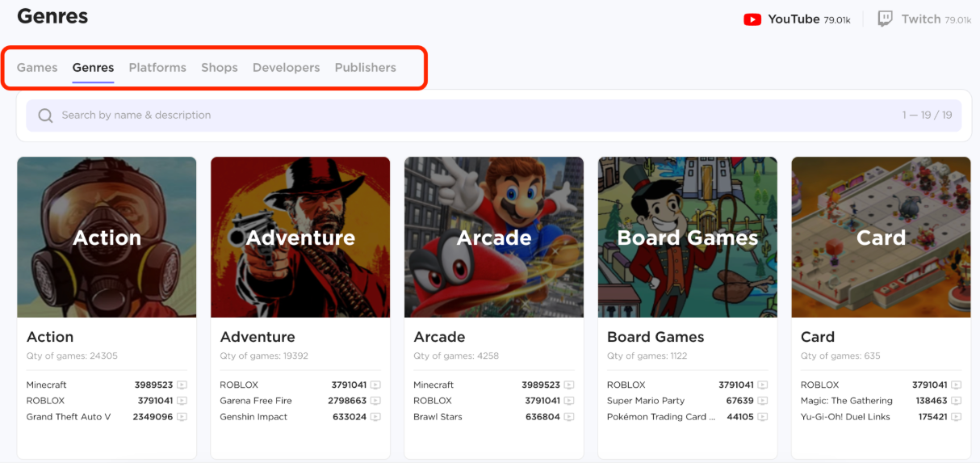Open Minecraft in the Arcade card list
980x463 pixels.
pyautogui.click(x=433, y=385)
